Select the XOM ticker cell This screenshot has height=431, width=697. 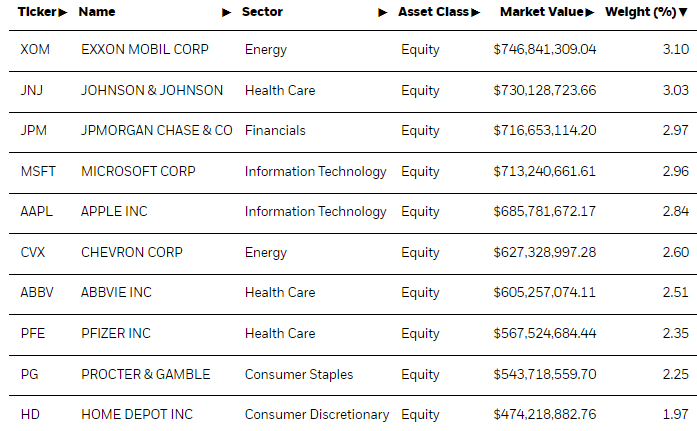(x=35, y=49)
